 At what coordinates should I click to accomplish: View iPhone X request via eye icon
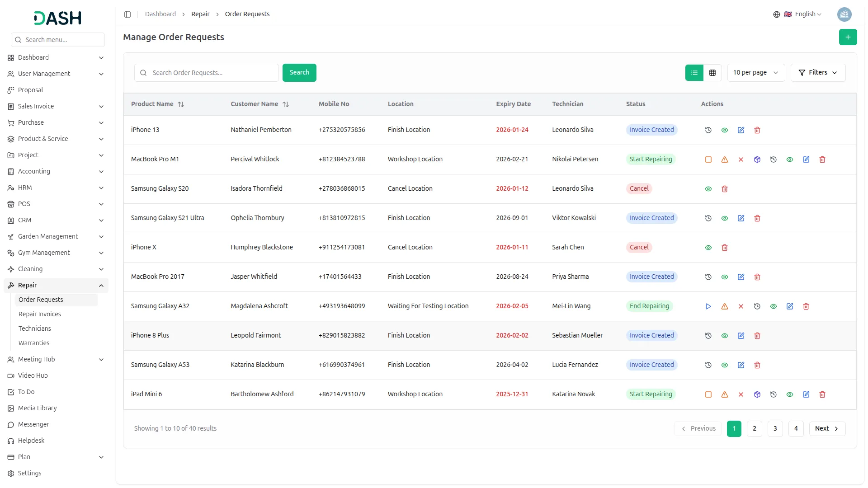[x=708, y=248]
